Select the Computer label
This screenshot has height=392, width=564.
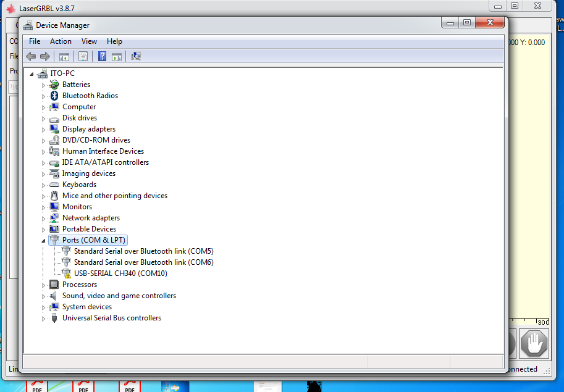coord(79,107)
